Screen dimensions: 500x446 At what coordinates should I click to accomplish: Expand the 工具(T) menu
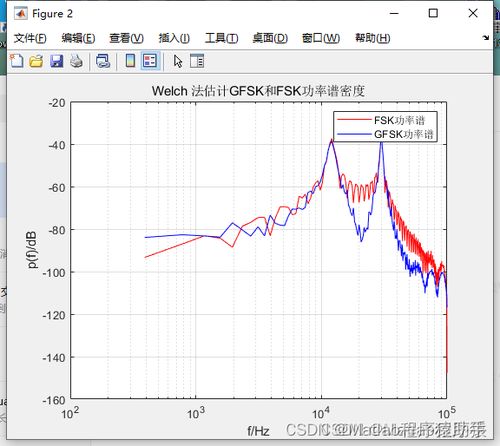point(221,38)
